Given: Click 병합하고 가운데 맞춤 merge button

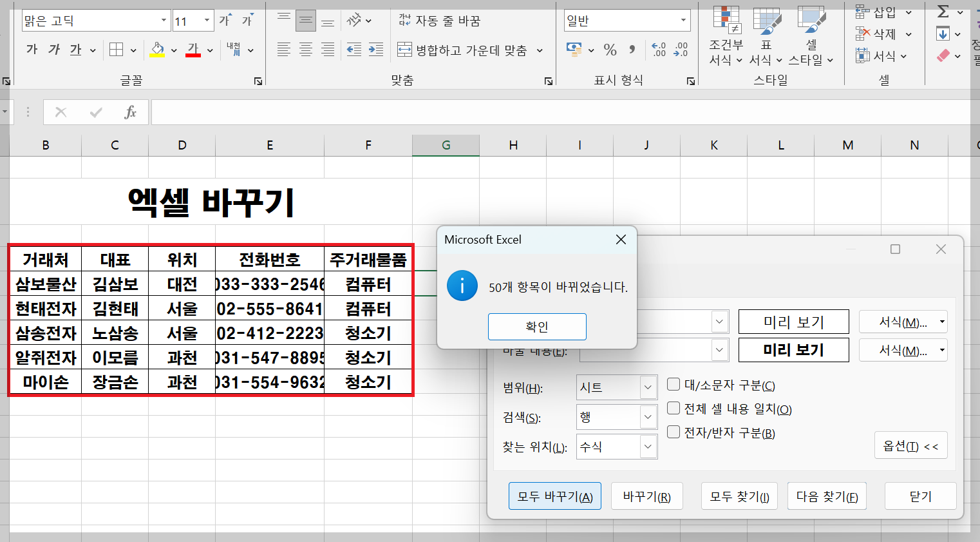Looking at the screenshot, I should pyautogui.click(x=462, y=50).
